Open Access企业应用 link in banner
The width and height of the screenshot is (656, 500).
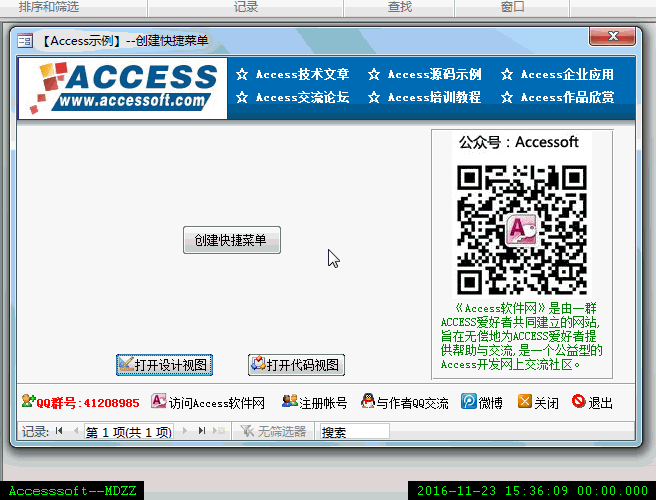(x=567, y=74)
